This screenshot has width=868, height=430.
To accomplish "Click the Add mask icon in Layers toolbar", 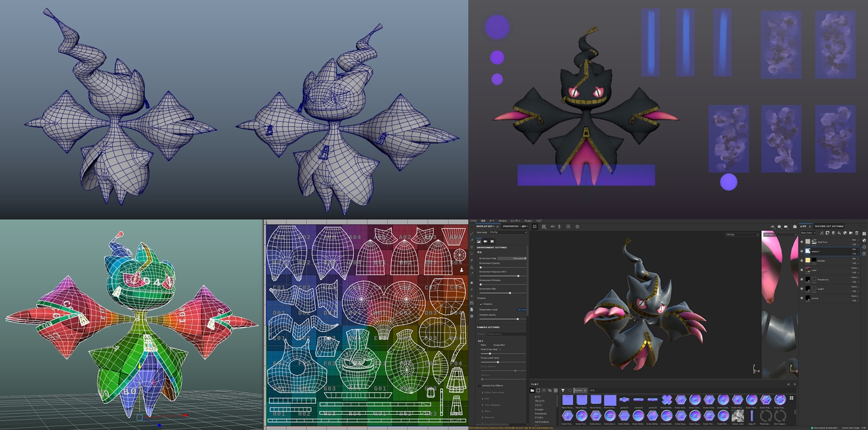I will (x=827, y=233).
